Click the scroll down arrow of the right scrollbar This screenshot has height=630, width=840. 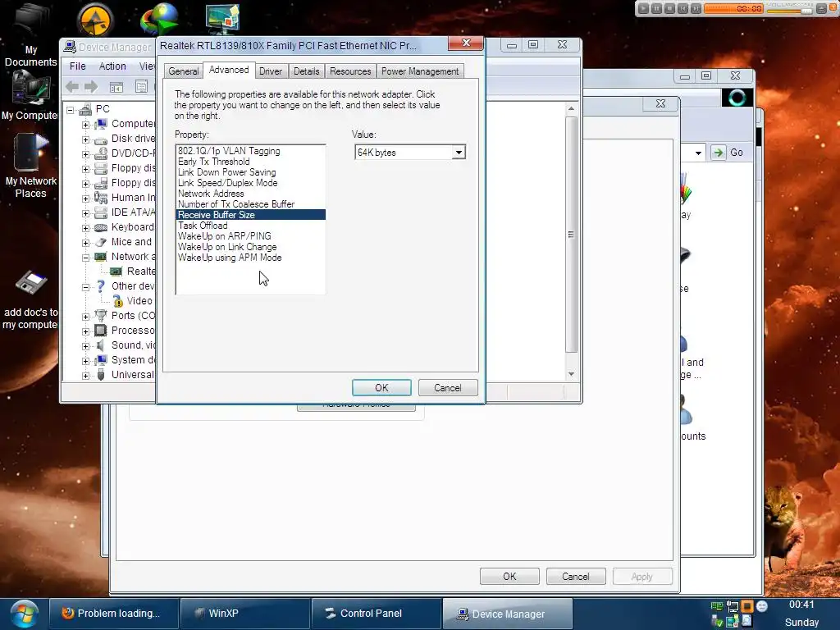[x=571, y=374]
